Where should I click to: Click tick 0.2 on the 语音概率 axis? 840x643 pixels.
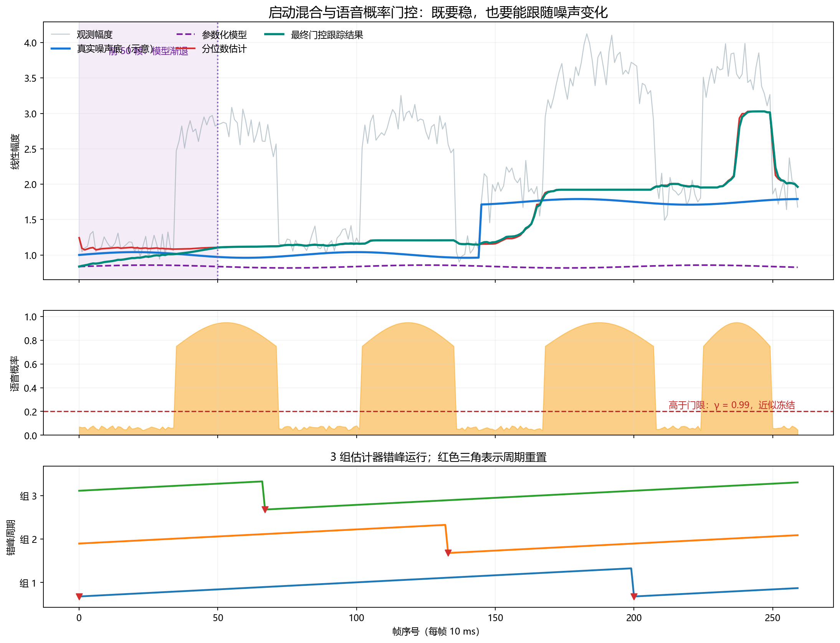point(30,412)
